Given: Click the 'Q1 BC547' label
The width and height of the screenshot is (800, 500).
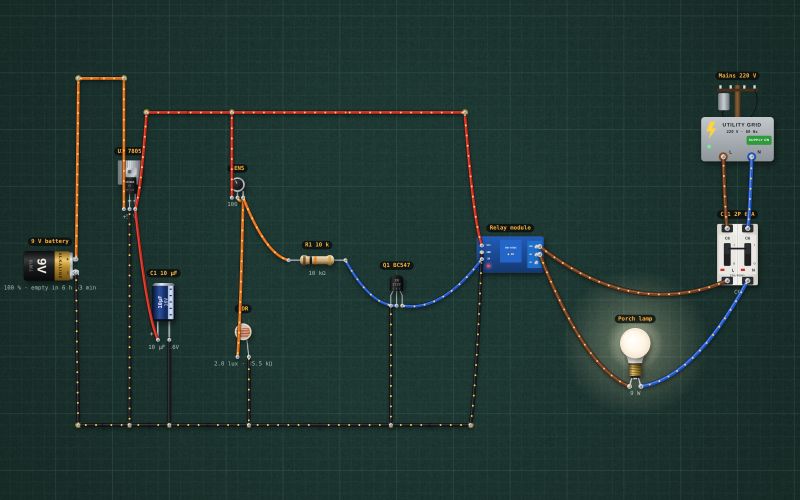Looking at the screenshot, I should tap(396, 265).
